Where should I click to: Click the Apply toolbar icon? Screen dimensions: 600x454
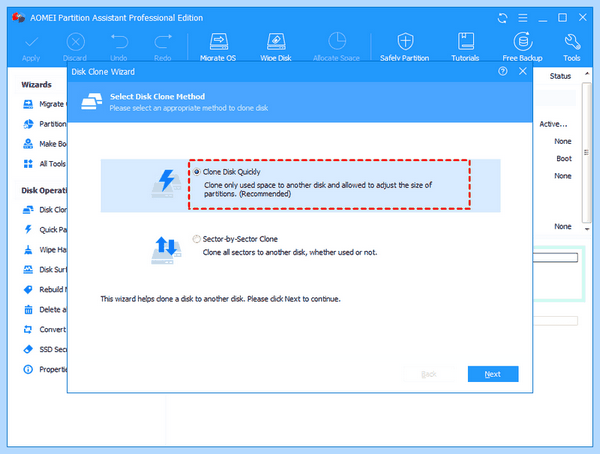pyautogui.click(x=31, y=42)
